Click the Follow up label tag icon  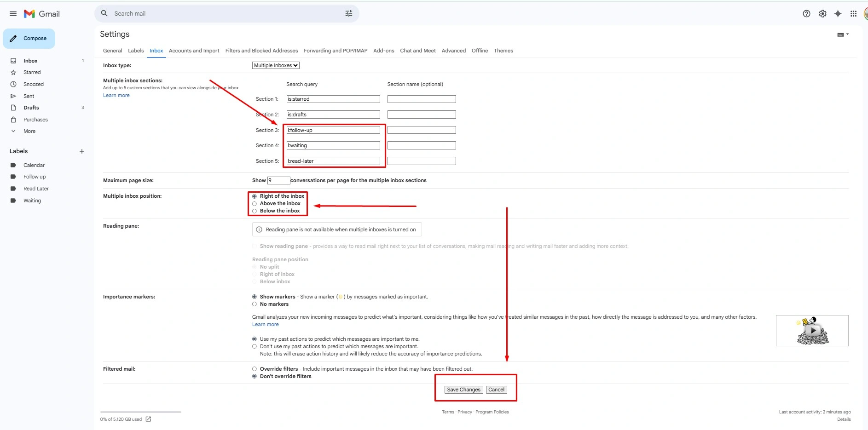click(x=13, y=177)
